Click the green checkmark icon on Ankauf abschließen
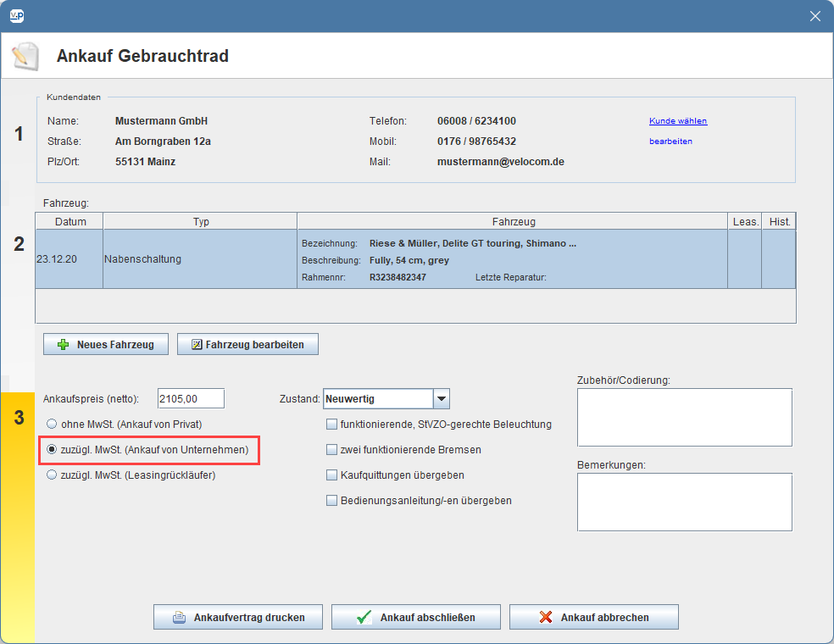This screenshot has height=644, width=834. pos(364,618)
